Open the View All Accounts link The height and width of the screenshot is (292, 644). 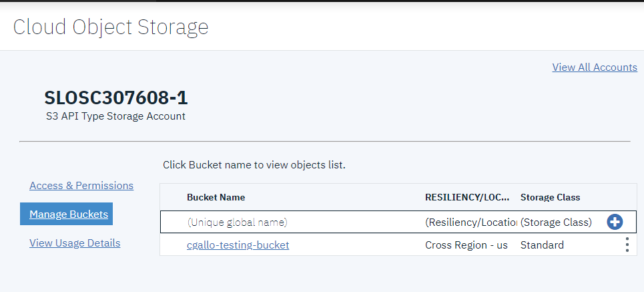pos(595,67)
